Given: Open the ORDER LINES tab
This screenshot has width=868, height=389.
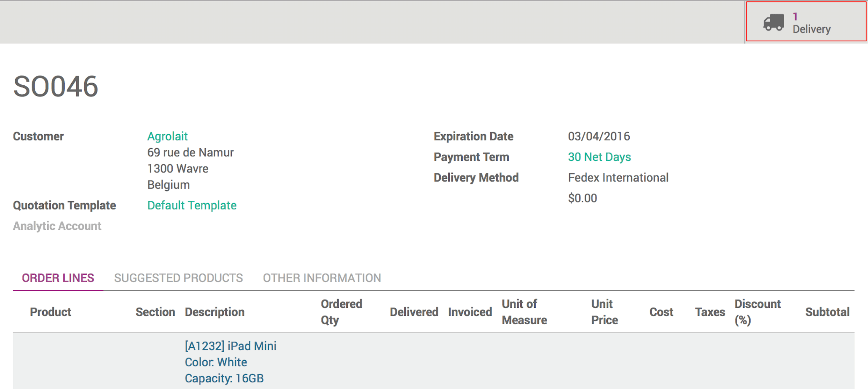Looking at the screenshot, I should click(x=58, y=277).
